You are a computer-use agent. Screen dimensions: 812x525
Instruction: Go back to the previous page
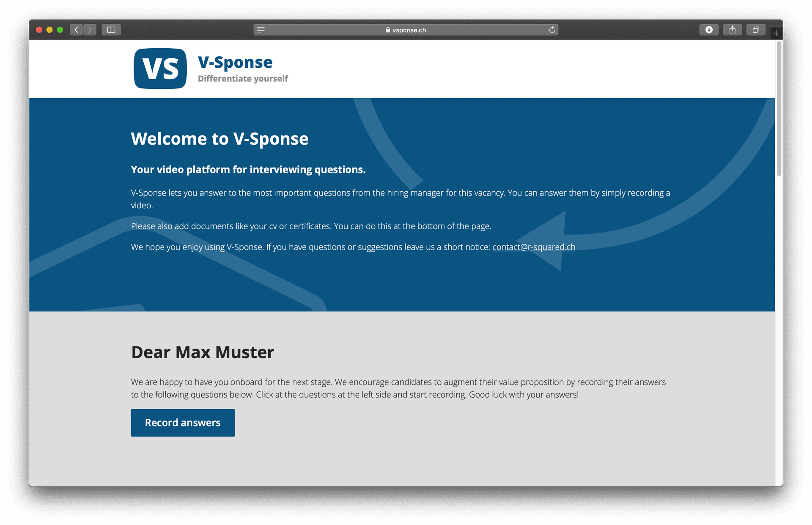tap(76, 30)
